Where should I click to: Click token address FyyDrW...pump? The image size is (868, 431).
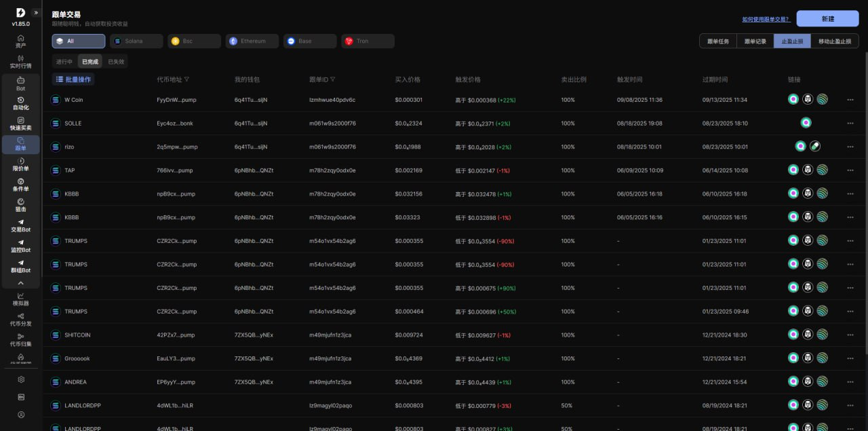tap(176, 100)
